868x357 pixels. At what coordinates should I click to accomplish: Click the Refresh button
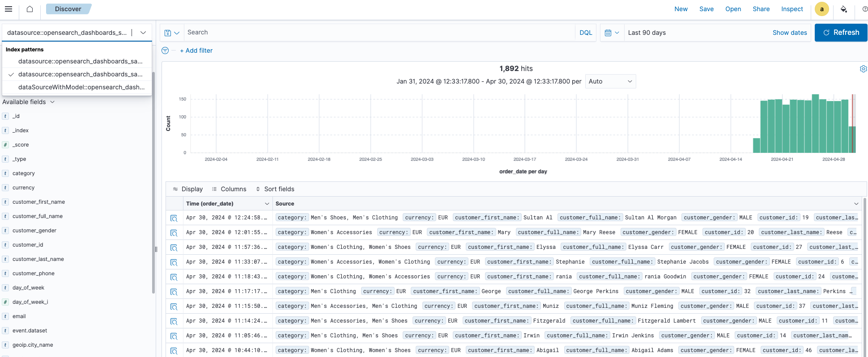(841, 33)
